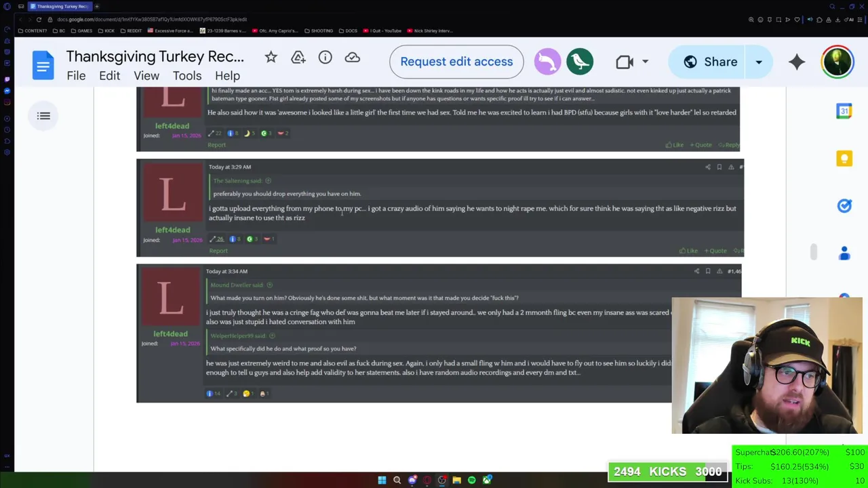Open the File menu
This screenshot has width=868, height=488.
click(x=76, y=76)
